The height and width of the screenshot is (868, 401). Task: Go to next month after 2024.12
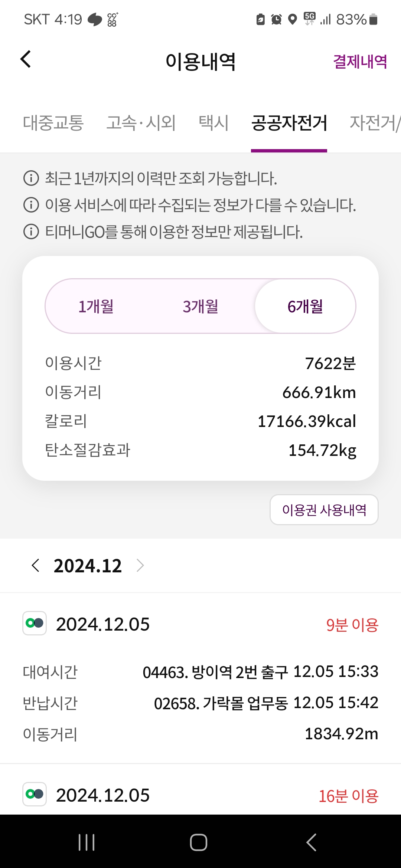pos(140,566)
